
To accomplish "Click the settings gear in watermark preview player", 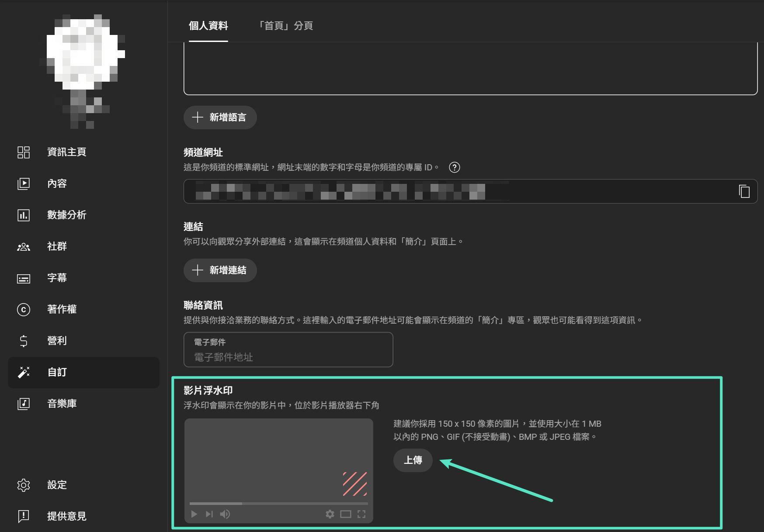I will coord(330,514).
